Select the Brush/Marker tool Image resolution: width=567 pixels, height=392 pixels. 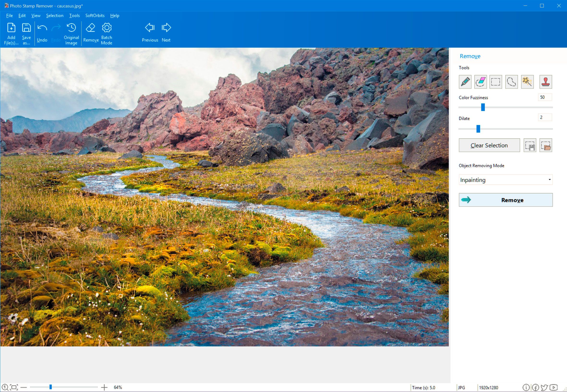pos(465,81)
